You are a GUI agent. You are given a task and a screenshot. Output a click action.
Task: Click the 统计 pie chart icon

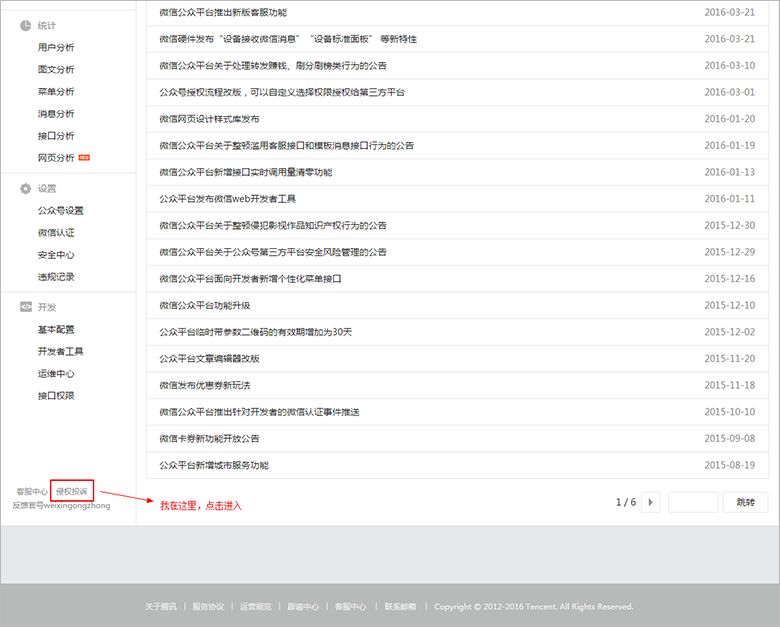tap(25, 25)
